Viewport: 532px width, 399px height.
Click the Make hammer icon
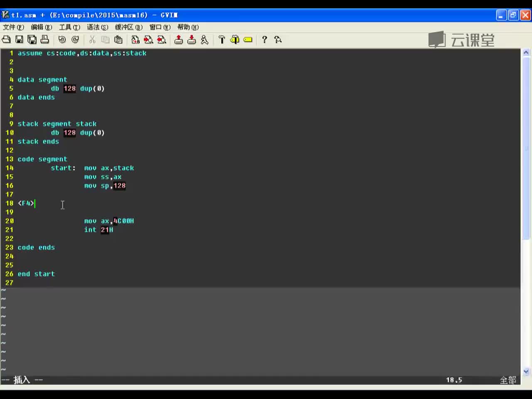(x=222, y=39)
